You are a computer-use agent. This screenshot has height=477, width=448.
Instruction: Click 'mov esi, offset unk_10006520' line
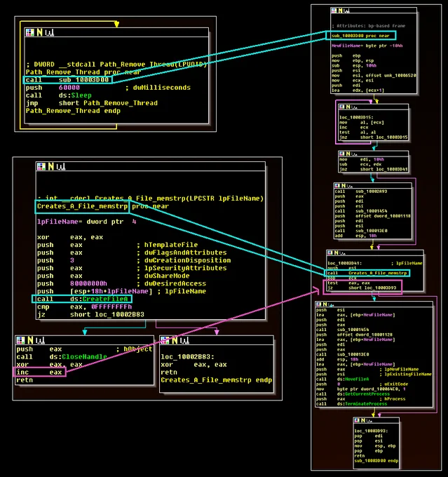374,76
